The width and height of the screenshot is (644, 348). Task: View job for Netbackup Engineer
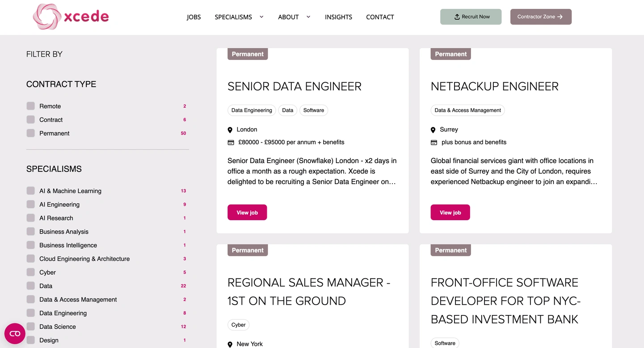[x=450, y=213]
